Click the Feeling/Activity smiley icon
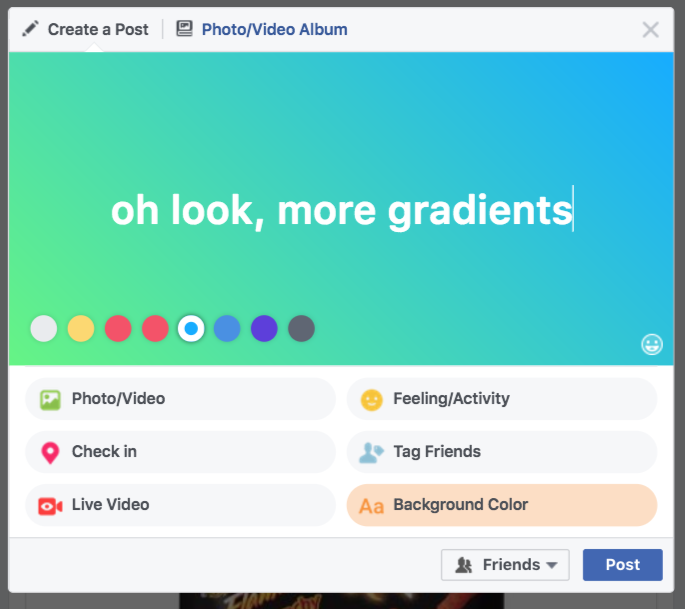The width and height of the screenshot is (685, 609). (372, 399)
